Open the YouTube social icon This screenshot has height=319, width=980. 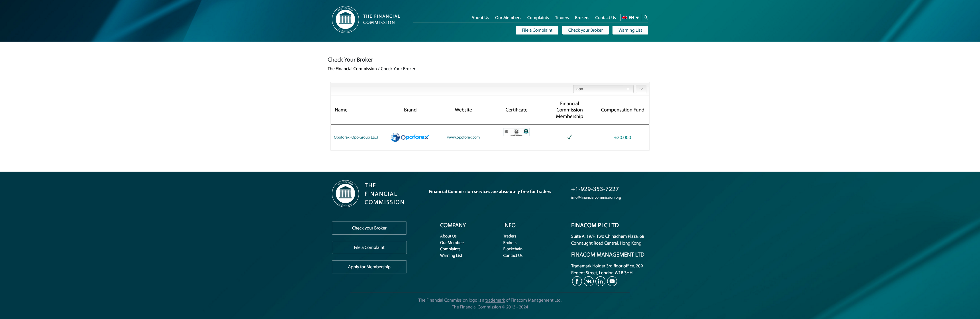(x=612, y=281)
